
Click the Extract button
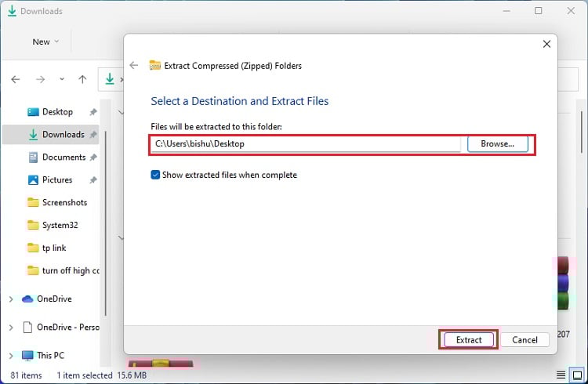[x=468, y=340]
